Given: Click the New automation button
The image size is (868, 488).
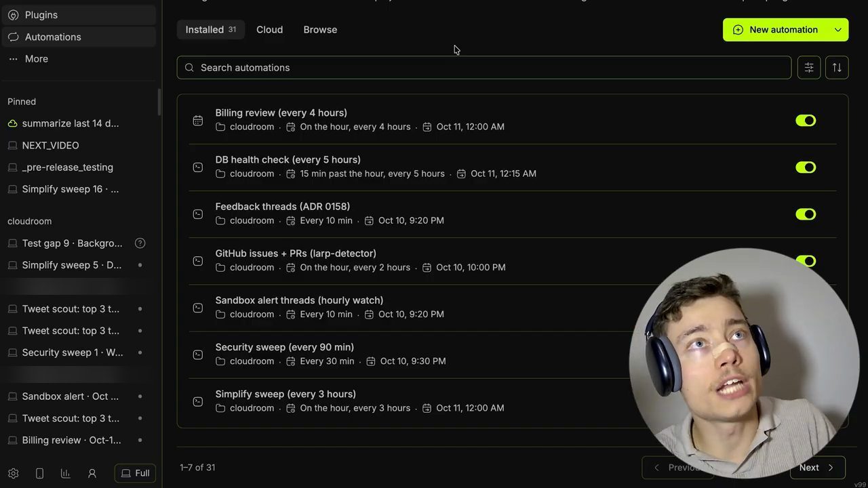Looking at the screenshot, I should click(x=775, y=30).
